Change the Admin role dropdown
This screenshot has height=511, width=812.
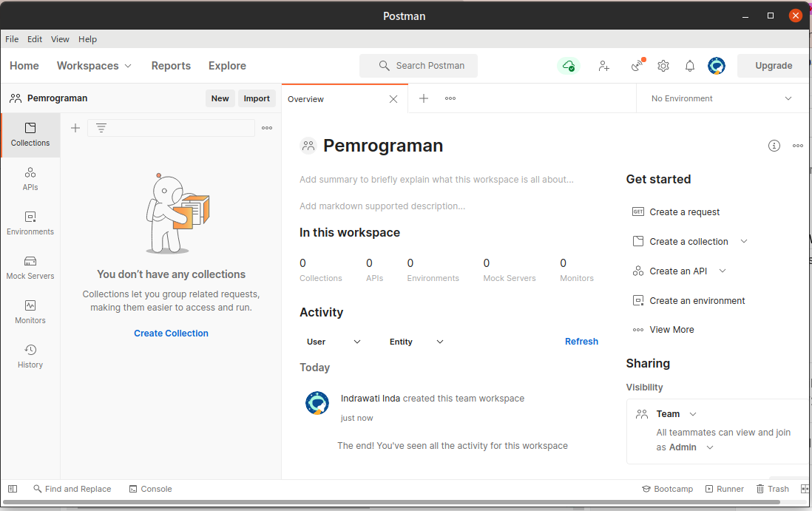point(691,447)
